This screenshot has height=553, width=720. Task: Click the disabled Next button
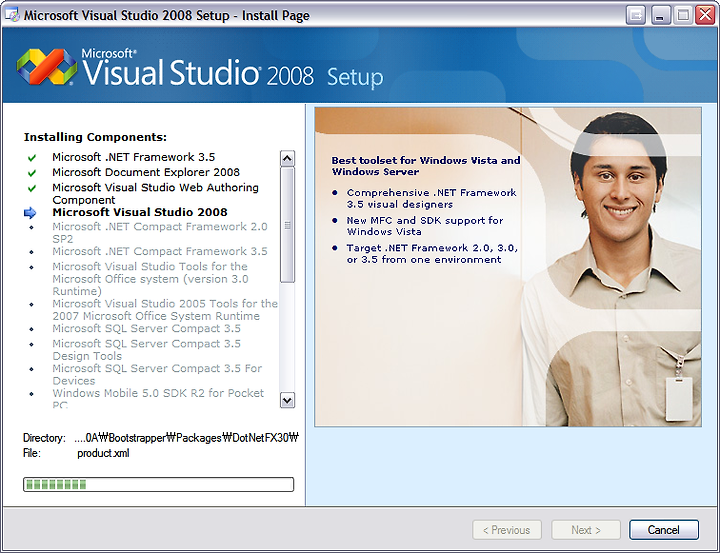[x=586, y=530]
